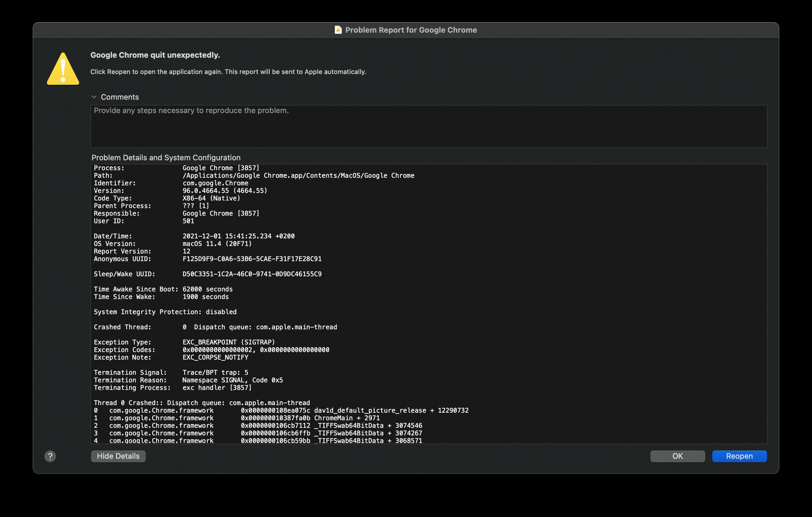Click Exception Type 'EXC_BREAKPOINT (SIGTRAP)'
This screenshot has width=812, height=517.
(x=229, y=342)
